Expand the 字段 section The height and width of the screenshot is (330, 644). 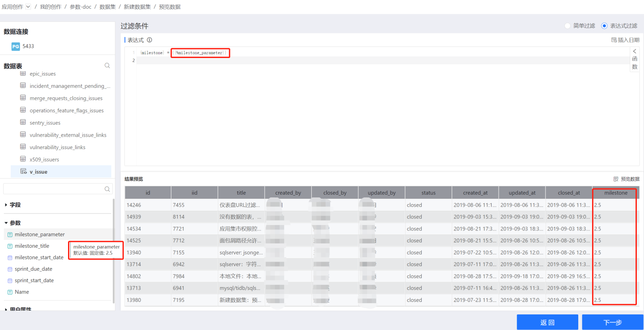[x=6, y=205]
